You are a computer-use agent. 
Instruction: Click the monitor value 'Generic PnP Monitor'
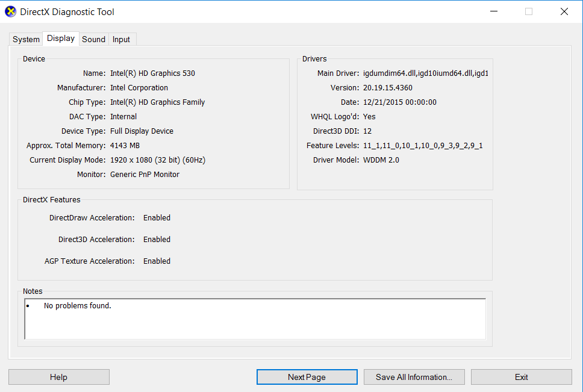click(145, 175)
